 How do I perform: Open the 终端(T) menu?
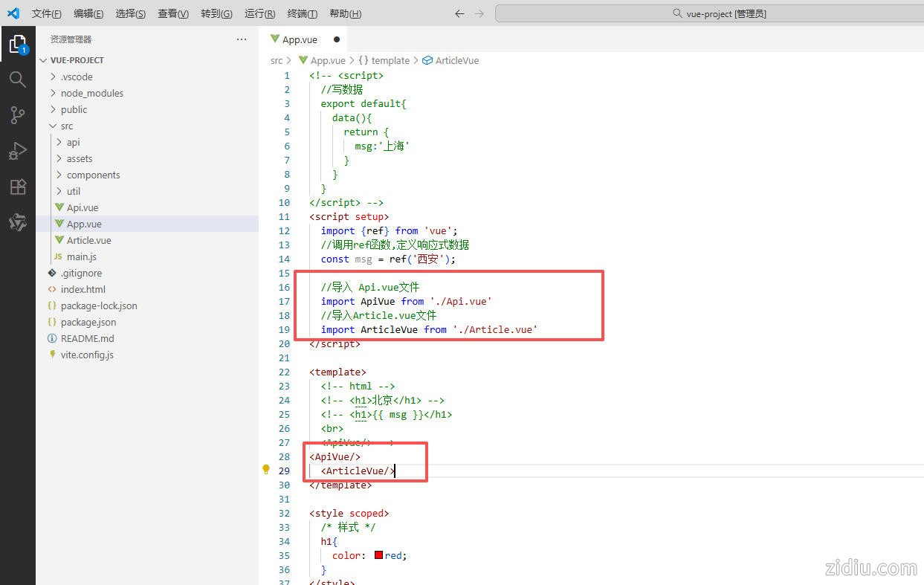click(x=302, y=13)
